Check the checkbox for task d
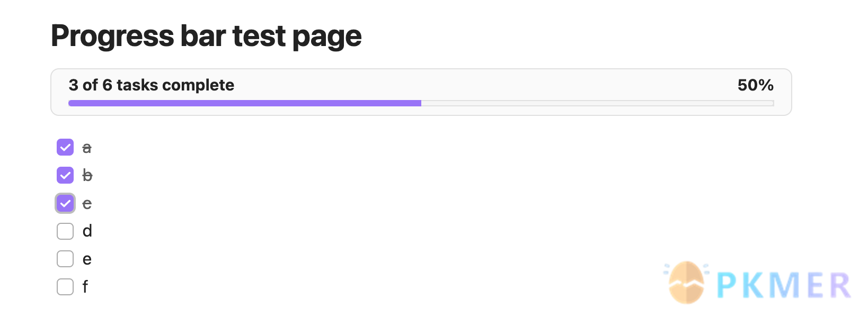The height and width of the screenshot is (326, 868). coord(65,231)
